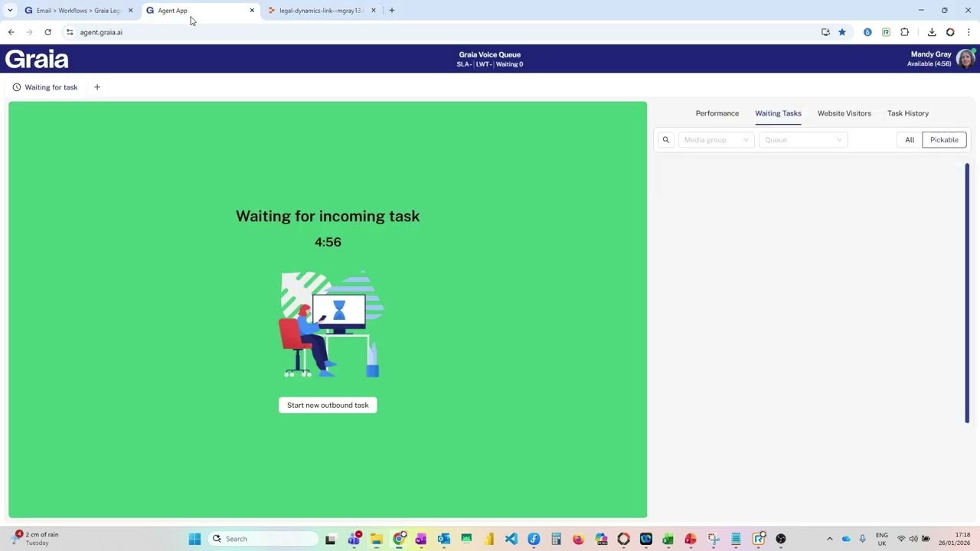Select the All filter toggle
Viewport: 980px width, 551px height.
tap(910, 140)
